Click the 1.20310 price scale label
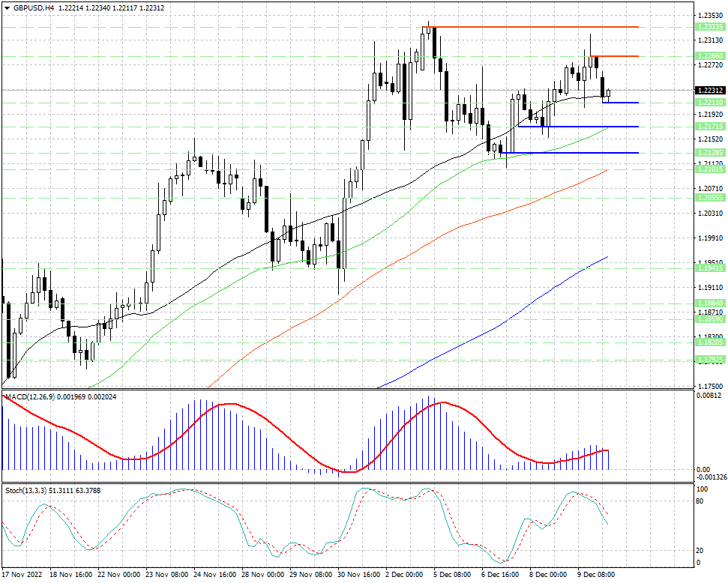 [710, 213]
